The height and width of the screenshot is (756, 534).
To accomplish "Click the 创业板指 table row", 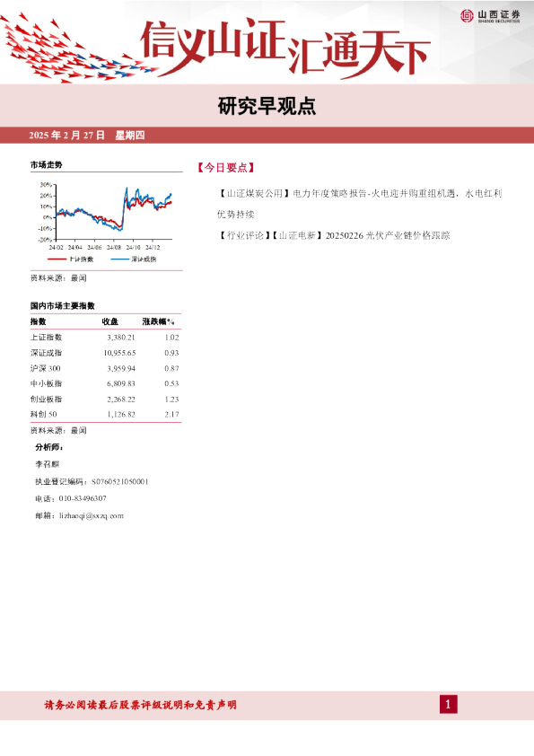I will pyautogui.click(x=105, y=400).
